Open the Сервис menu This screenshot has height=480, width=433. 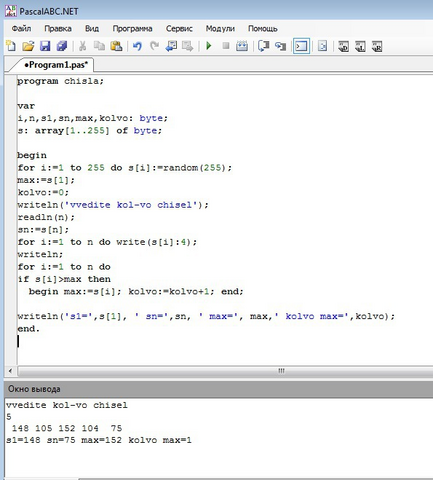[179, 29]
